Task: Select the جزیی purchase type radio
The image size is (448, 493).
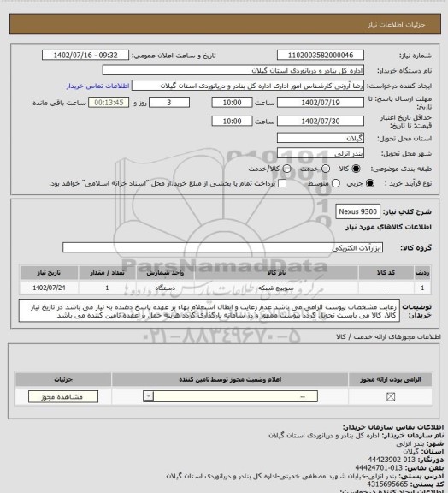Action: [x=370, y=183]
